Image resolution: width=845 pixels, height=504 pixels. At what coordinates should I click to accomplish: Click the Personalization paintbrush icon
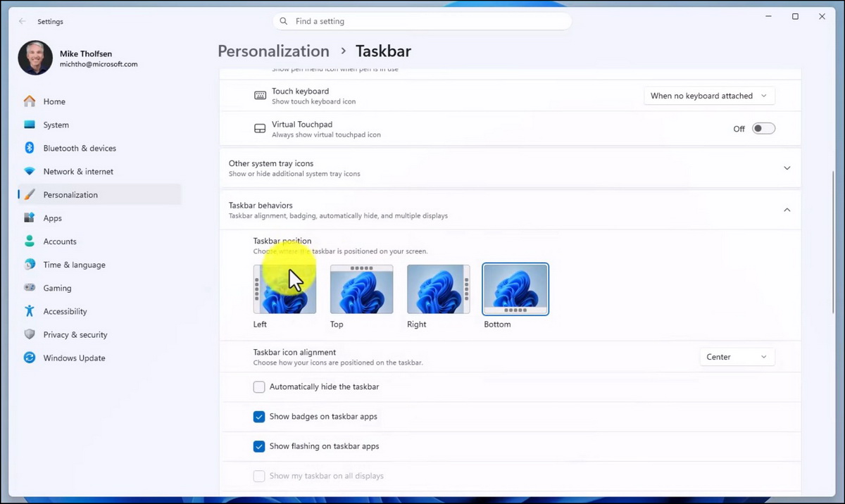pos(30,194)
